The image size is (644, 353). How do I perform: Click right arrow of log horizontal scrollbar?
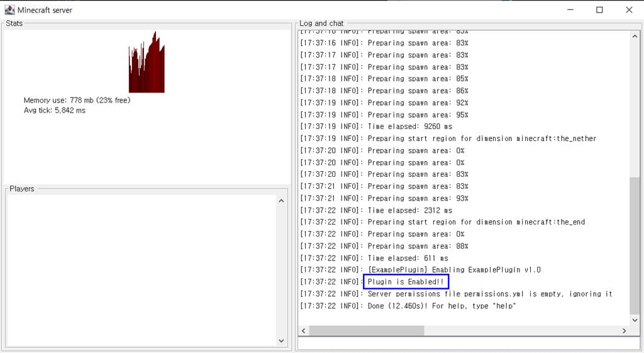point(624,330)
